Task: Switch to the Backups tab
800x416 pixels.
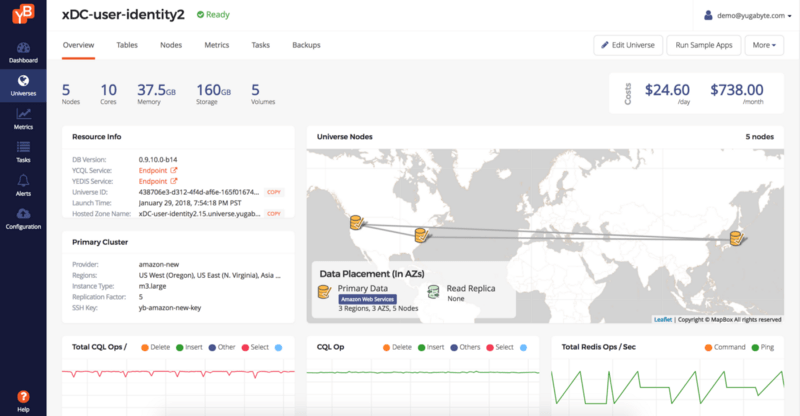Action: coord(306,45)
